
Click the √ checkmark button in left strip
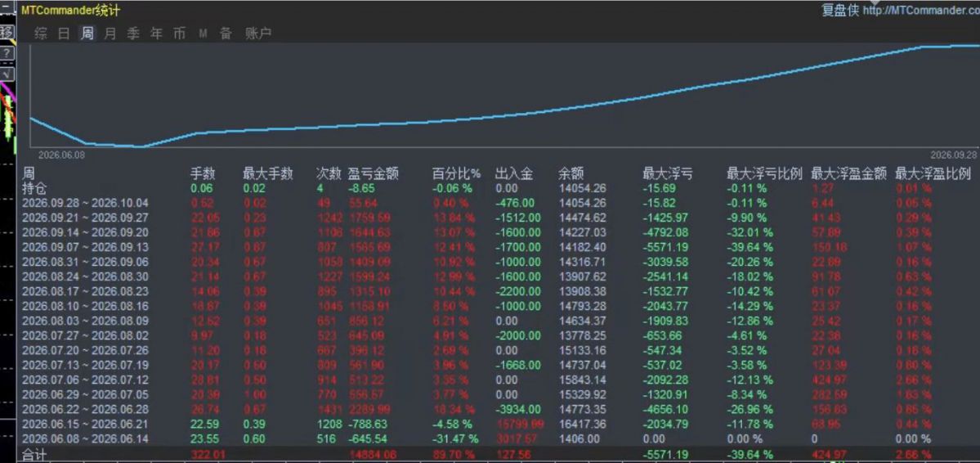click(7, 74)
